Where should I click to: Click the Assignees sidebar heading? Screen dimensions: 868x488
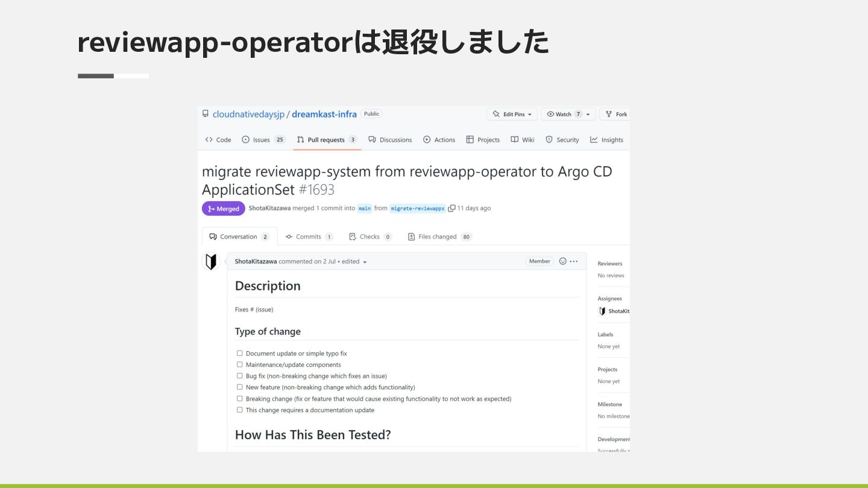coord(610,299)
